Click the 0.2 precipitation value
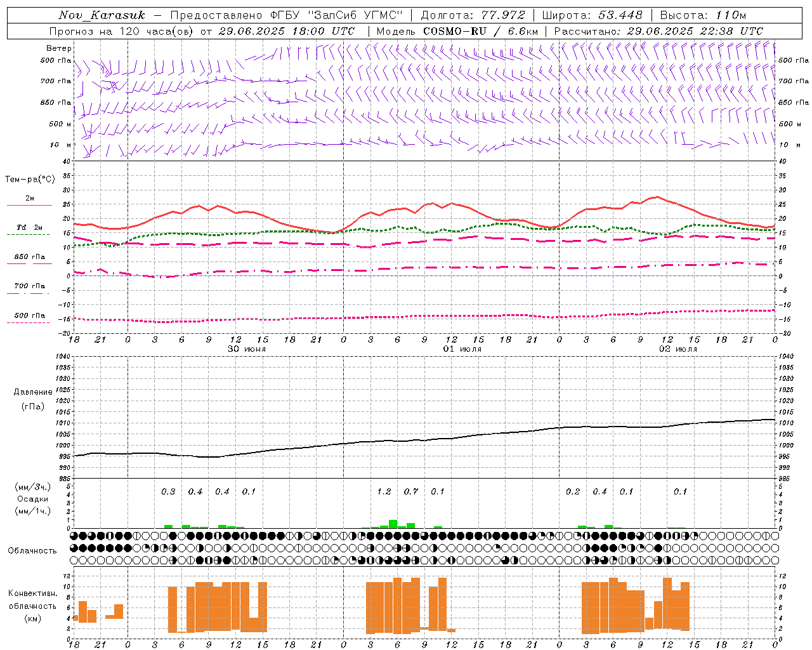The width and height of the screenshot is (812, 650). point(573,492)
